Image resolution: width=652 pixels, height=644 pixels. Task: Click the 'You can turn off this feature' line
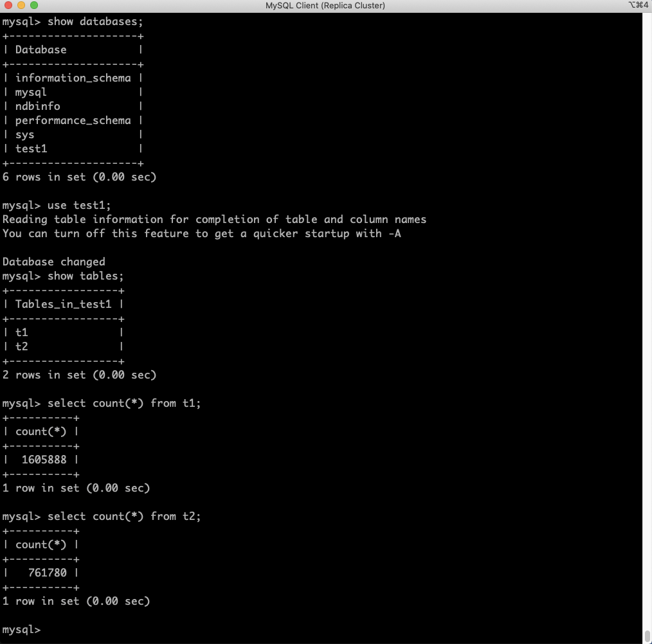202,234
